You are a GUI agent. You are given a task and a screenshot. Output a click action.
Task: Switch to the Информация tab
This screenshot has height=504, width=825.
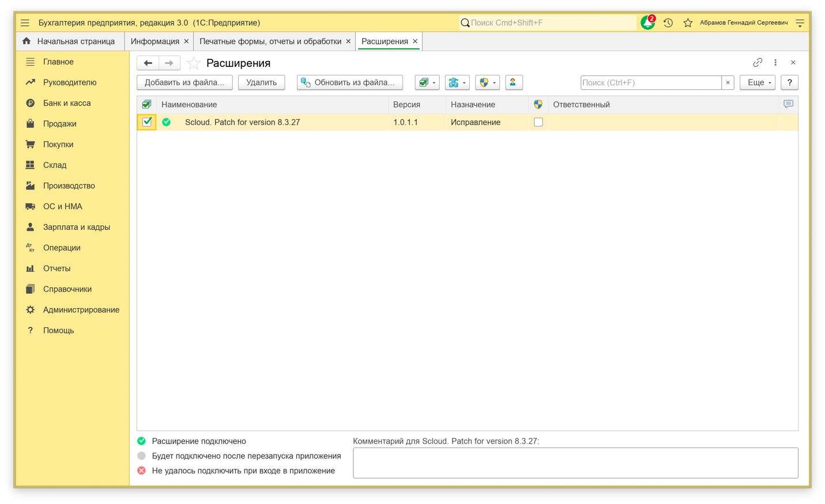click(x=155, y=41)
